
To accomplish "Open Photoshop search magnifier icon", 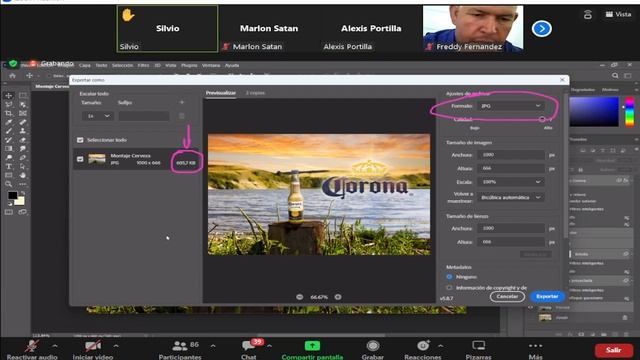I will coord(615,76).
